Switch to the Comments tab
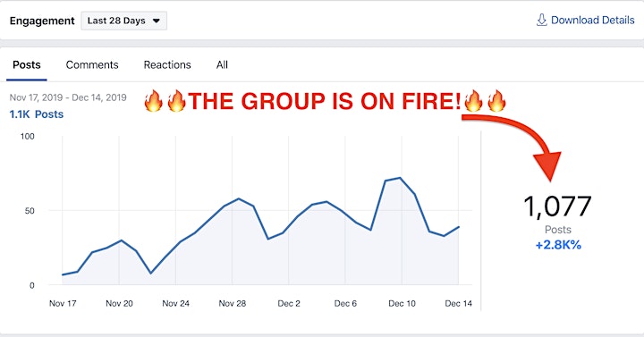Screen dimensions: 644x337 point(92,64)
